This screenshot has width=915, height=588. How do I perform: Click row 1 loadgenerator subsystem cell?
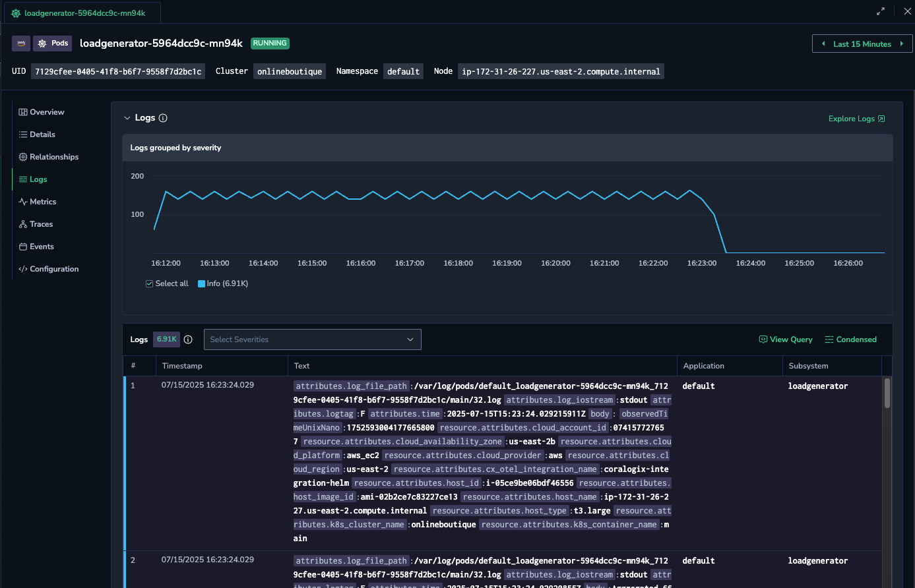coord(817,386)
